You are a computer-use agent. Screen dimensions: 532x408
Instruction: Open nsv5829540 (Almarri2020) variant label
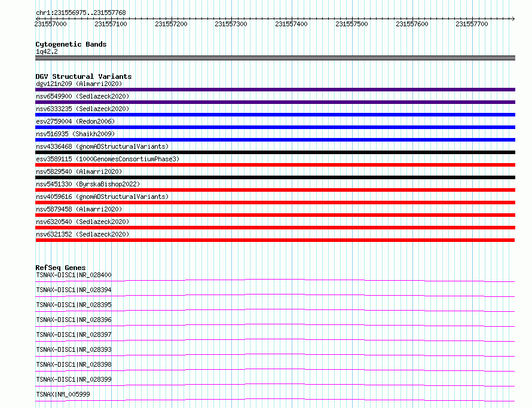(79, 171)
